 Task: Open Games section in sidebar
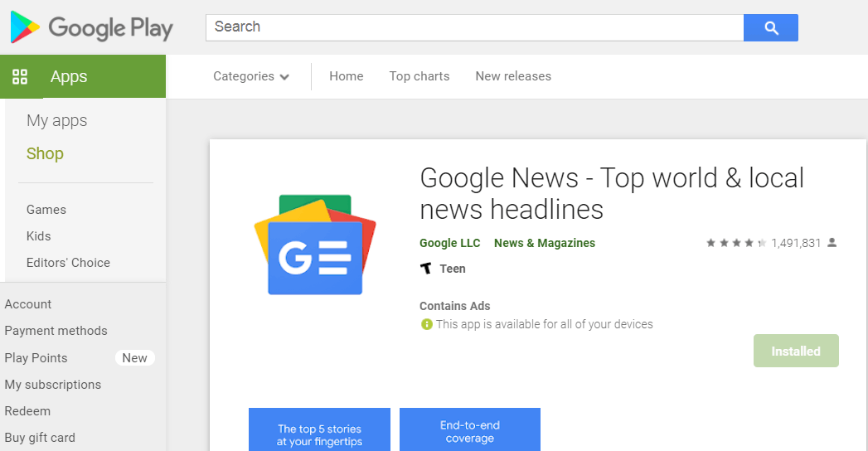46,210
